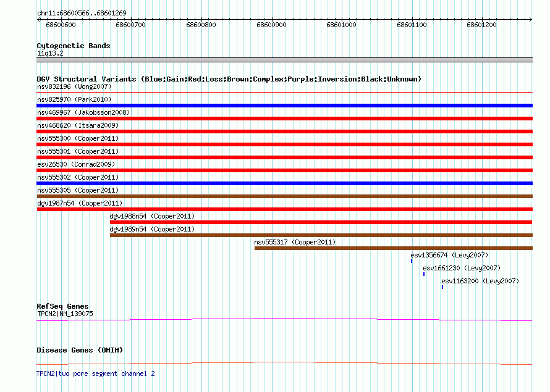Click the 11q13.2 cytogenetic band bar
The image size is (550, 392).
284,60
